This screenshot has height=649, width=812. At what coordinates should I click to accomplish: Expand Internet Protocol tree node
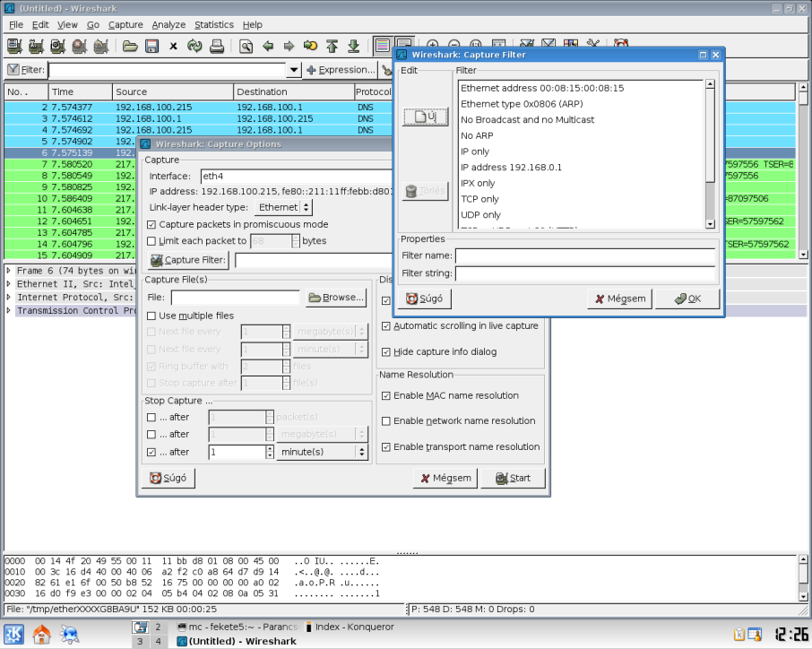(x=9, y=298)
